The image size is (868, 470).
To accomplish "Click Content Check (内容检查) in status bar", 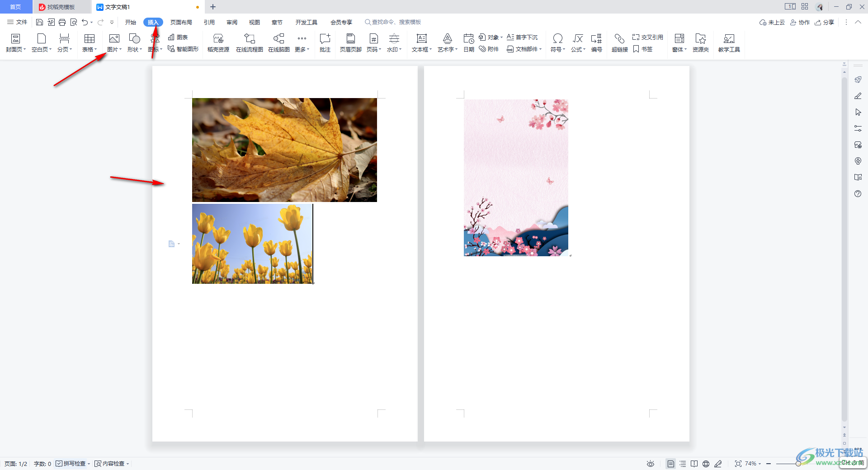I will (x=112, y=464).
